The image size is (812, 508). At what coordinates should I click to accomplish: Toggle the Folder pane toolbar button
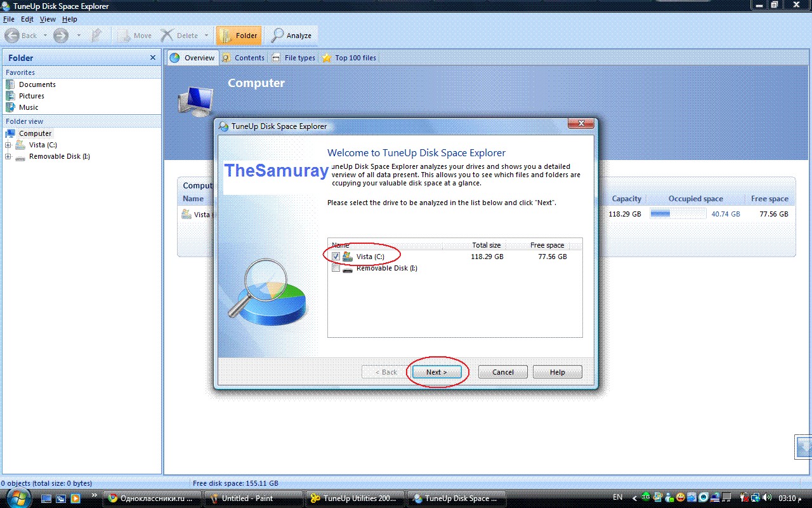(239, 36)
